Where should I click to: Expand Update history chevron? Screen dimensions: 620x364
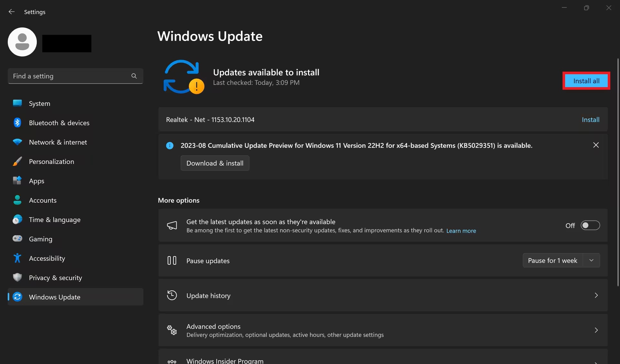[596, 296]
